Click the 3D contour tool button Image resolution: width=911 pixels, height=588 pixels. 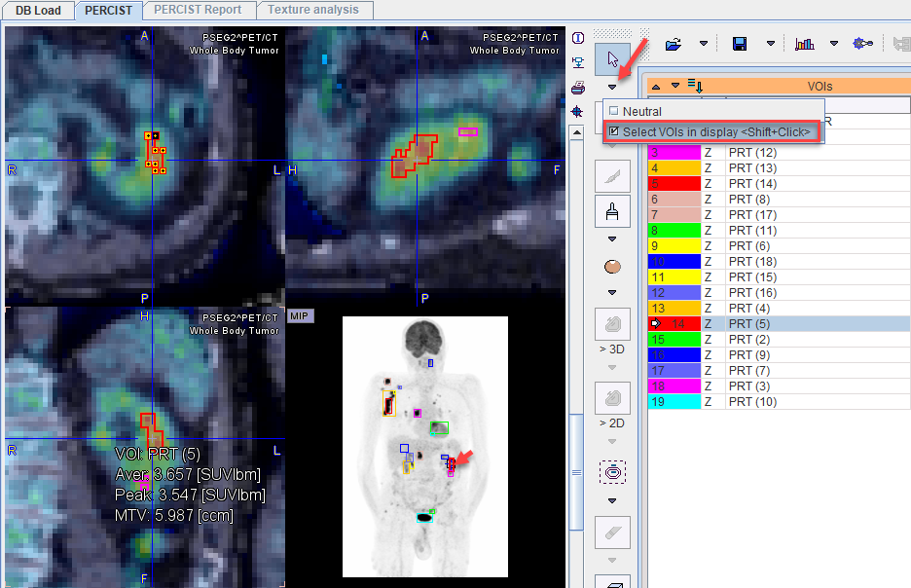pyautogui.click(x=612, y=324)
